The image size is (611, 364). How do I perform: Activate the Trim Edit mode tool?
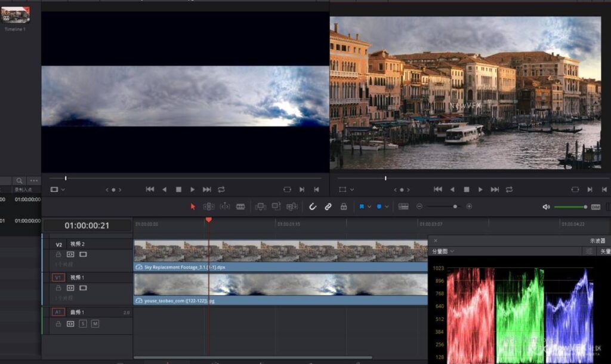point(209,206)
